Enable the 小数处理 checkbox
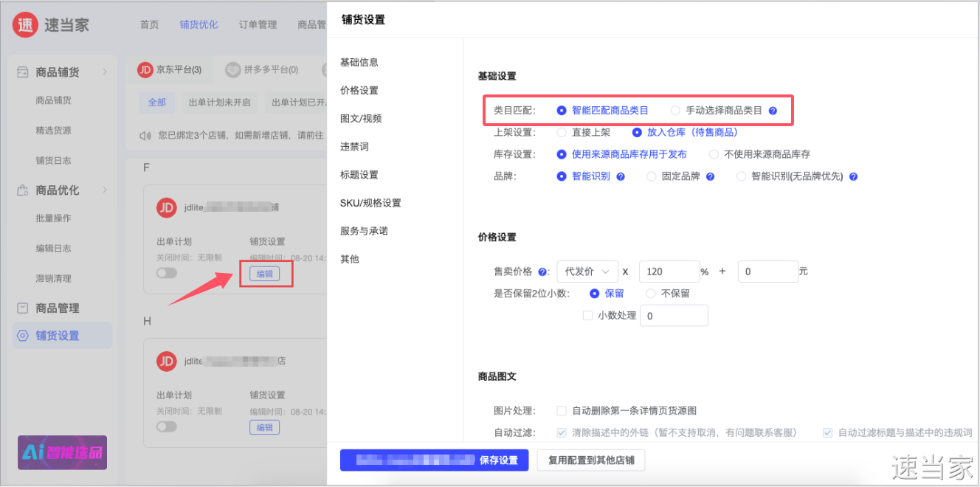 point(587,315)
